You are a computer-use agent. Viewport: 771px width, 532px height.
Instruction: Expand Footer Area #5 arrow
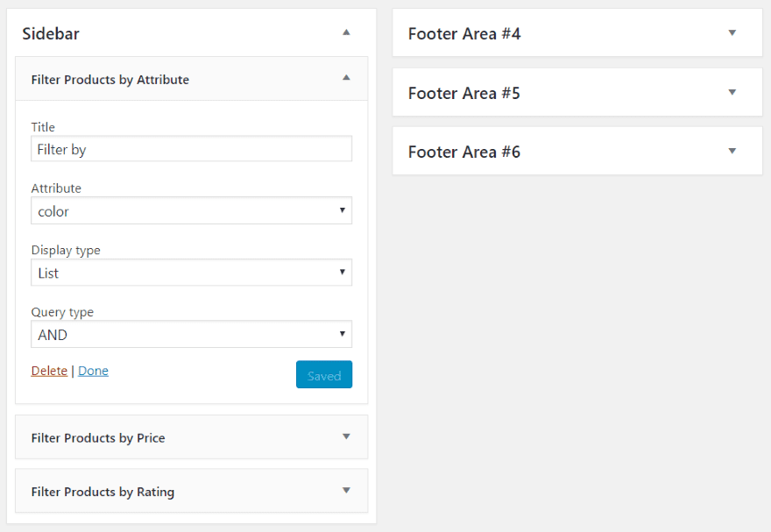point(732,92)
